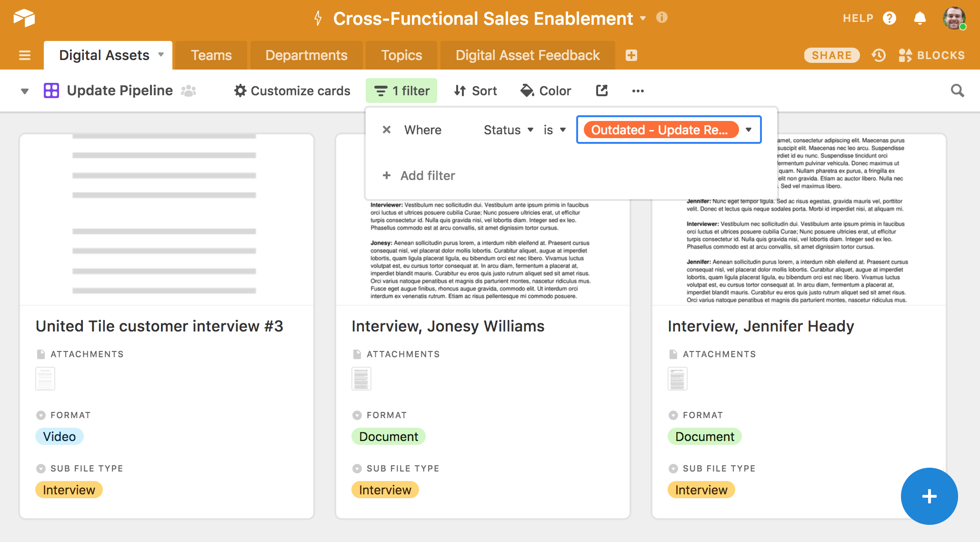Open the 'is' operator dropdown

pos(554,130)
